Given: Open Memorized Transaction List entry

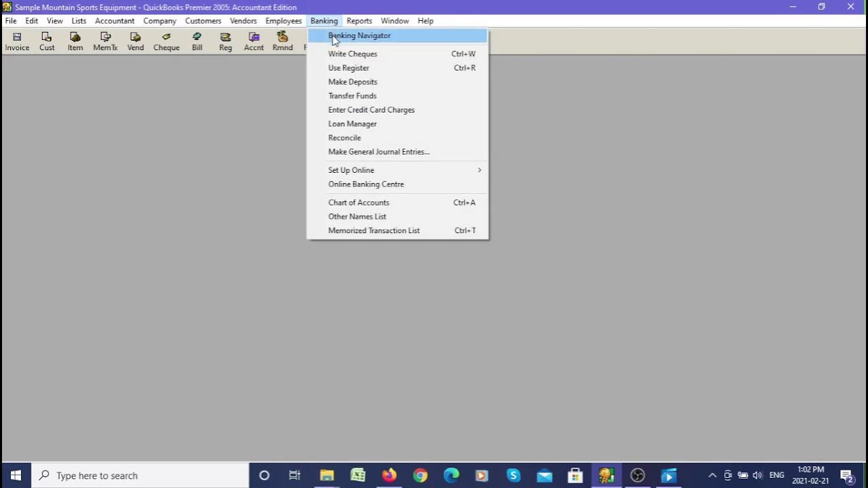Looking at the screenshot, I should pyautogui.click(x=397, y=230).
